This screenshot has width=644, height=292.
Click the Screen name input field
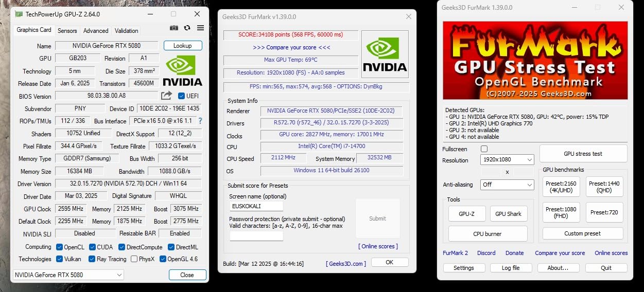[x=256, y=206]
